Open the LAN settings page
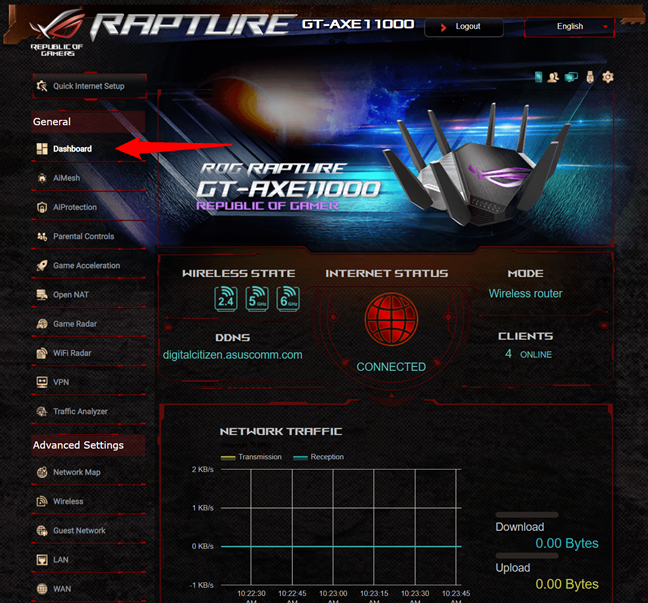This screenshot has height=603, width=648. pyautogui.click(x=88, y=560)
